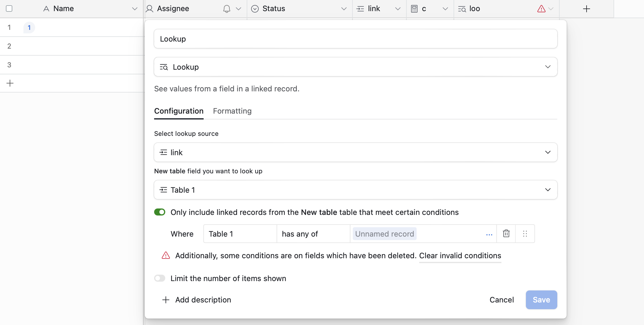This screenshot has width=644, height=325.
Task: Click the Cancel button
Action: (502, 300)
